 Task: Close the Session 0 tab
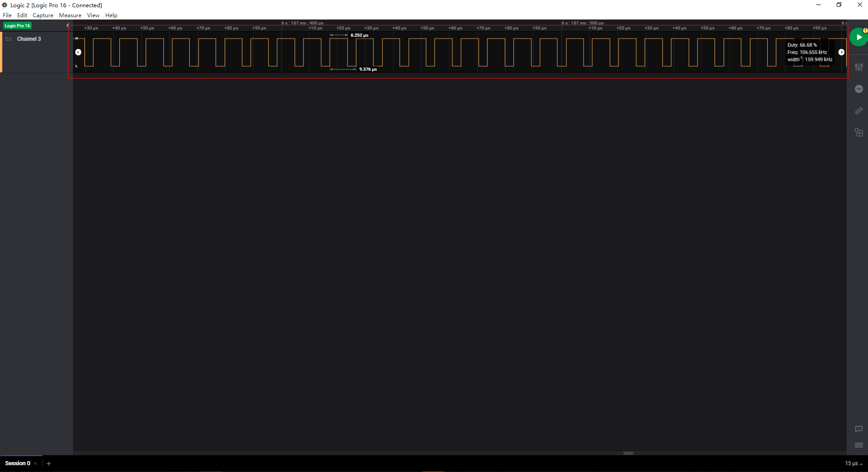pos(35,463)
